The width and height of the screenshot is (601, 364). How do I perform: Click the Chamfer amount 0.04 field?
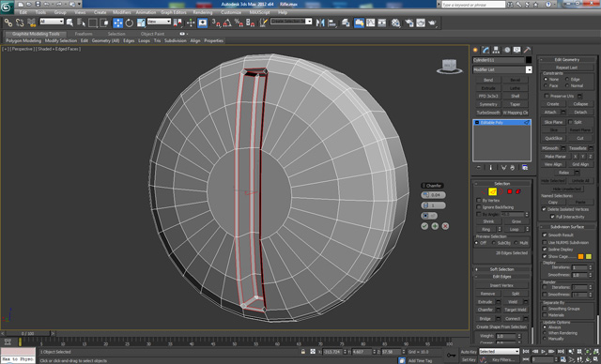coord(434,195)
